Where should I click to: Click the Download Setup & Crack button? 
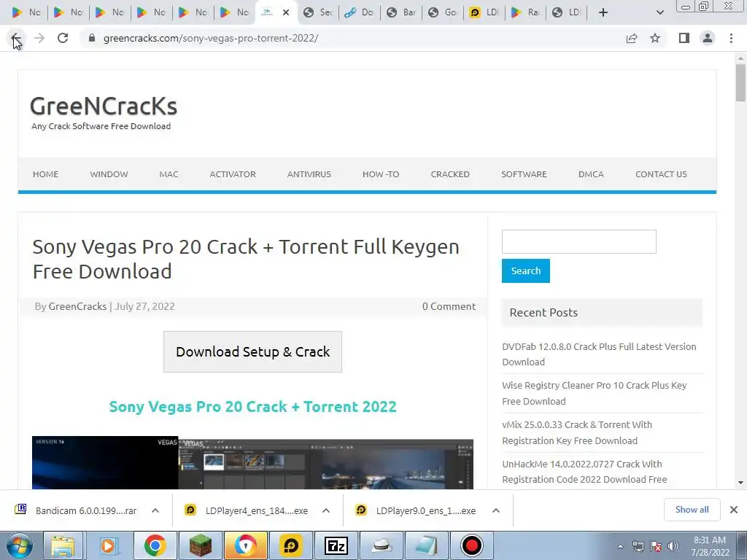(x=252, y=352)
